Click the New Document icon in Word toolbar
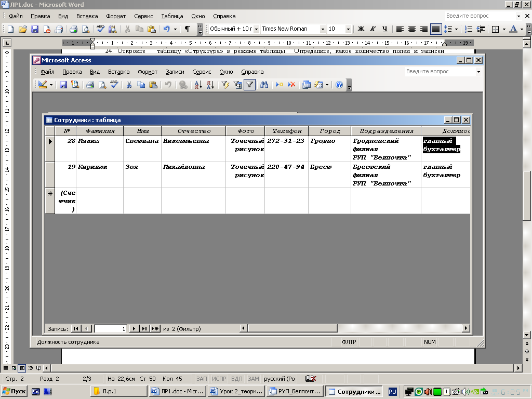The width and height of the screenshot is (532, 399). (x=10, y=29)
